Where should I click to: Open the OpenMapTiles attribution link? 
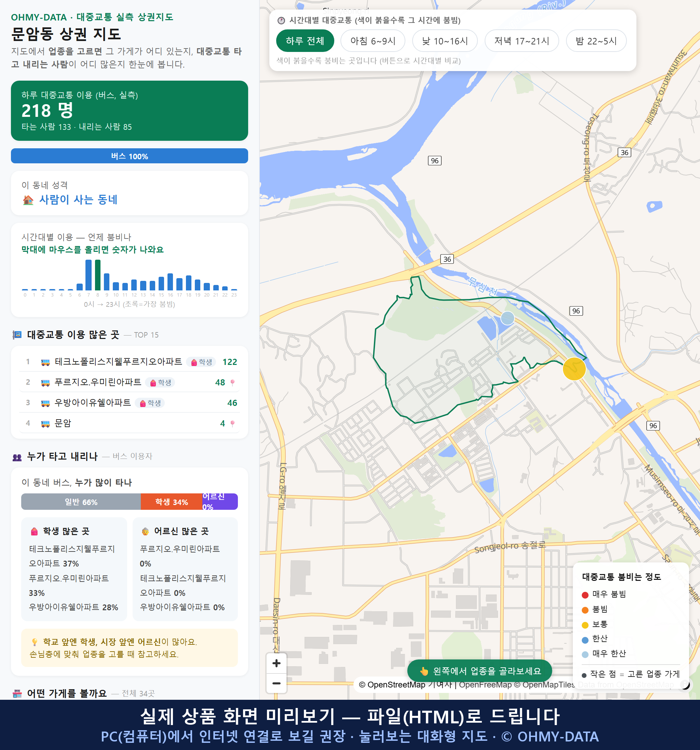pos(548,684)
